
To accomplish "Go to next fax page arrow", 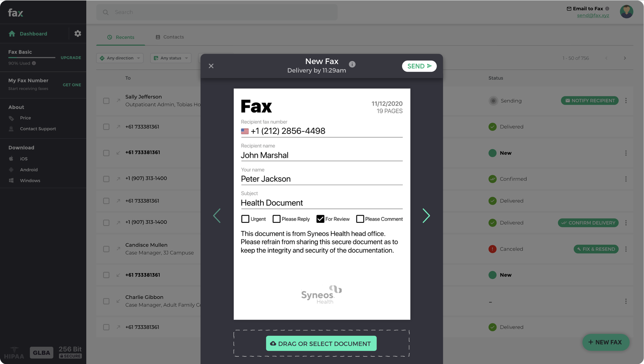I will pyautogui.click(x=426, y=215).
